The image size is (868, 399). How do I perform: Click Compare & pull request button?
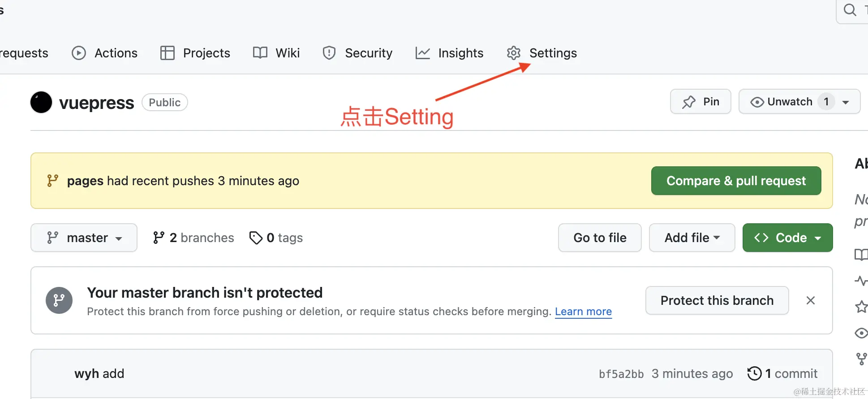(736, 181)
